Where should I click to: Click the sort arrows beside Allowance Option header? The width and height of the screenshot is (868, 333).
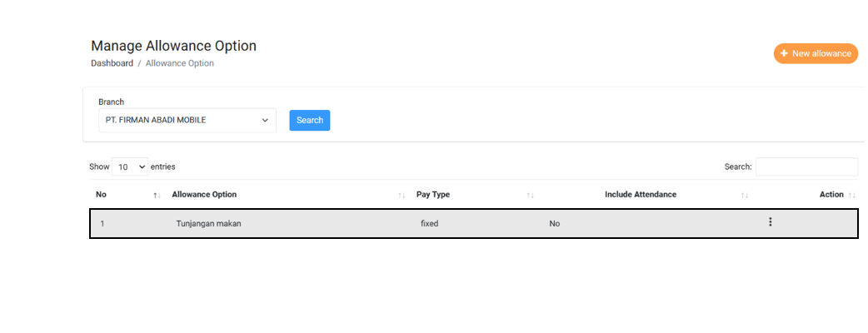click(402, 195)
